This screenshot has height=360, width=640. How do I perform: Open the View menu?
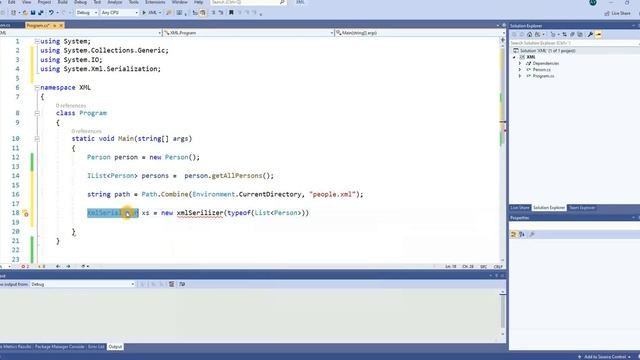click(x=27, y=2)
